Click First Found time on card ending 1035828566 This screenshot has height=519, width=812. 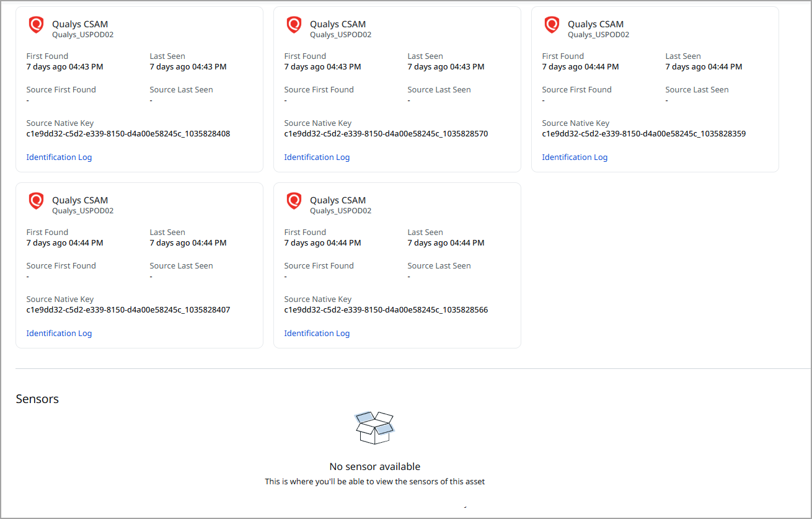pyautogui.click(x=323, y=243)
